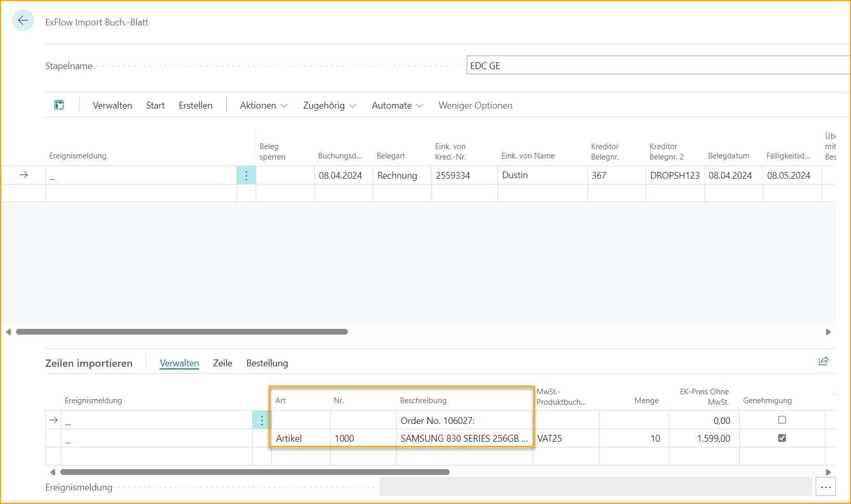This screenshot has height=504, width=851.
Task: Enable Genehmigung on the Order No. line
Action: pyautogui.click(x=782, y=420)
